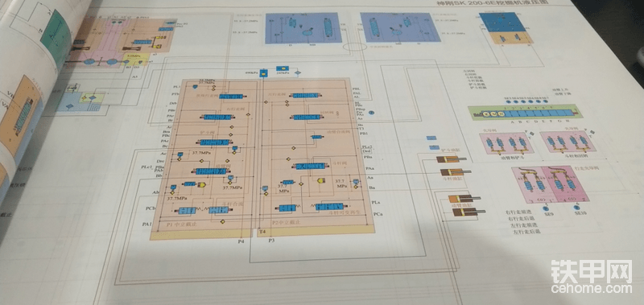Click the 斗杆和回转 (arm and swing) pilot valve block
The height and width of the screenshot is (305, 644).
(568, 142)
